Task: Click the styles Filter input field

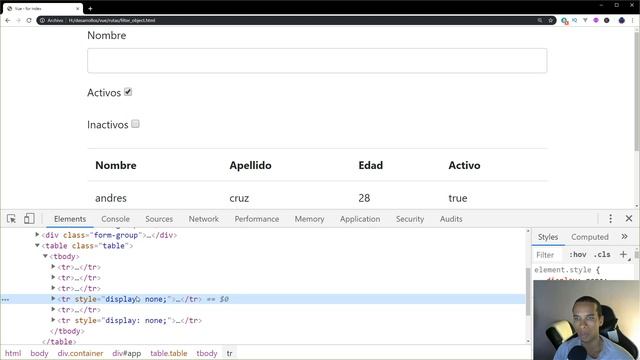Action: (549, 255)
